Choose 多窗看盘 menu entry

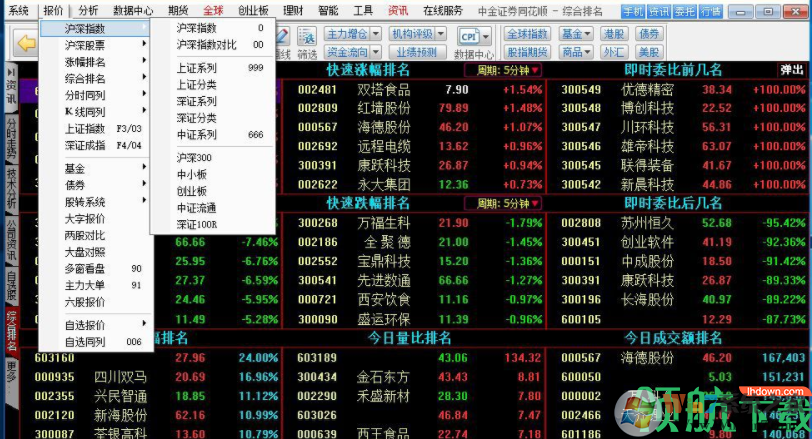point(96,268)
